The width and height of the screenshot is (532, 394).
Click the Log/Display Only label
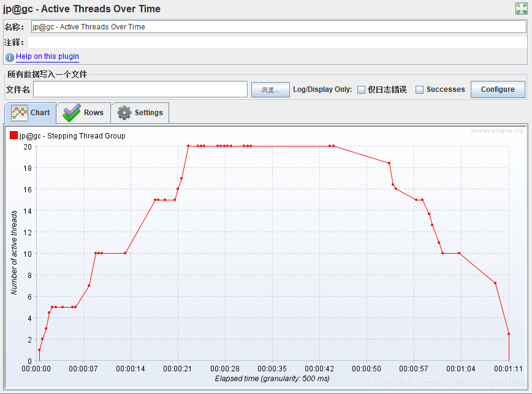(322, 89)
